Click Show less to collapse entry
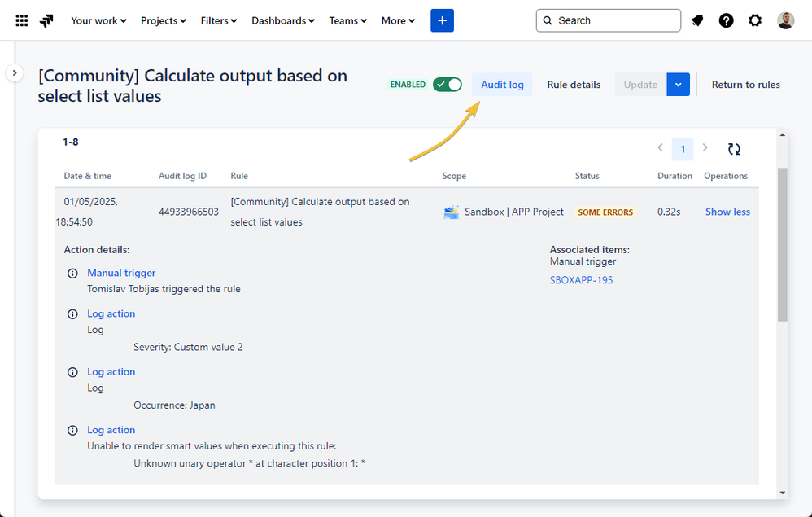Screen dimensions: 812x517 (727, 212)
